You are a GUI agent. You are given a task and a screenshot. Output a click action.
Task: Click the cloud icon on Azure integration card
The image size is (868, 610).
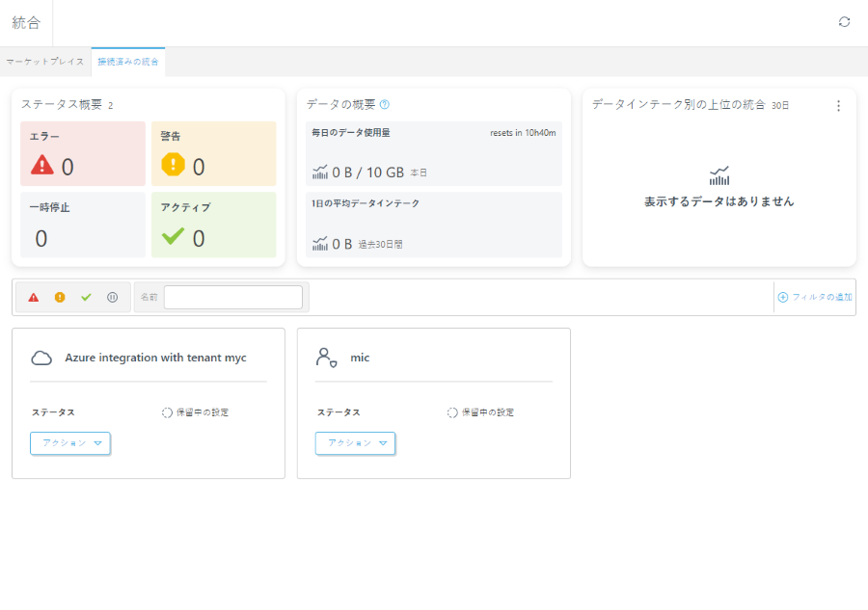[41, 358]
